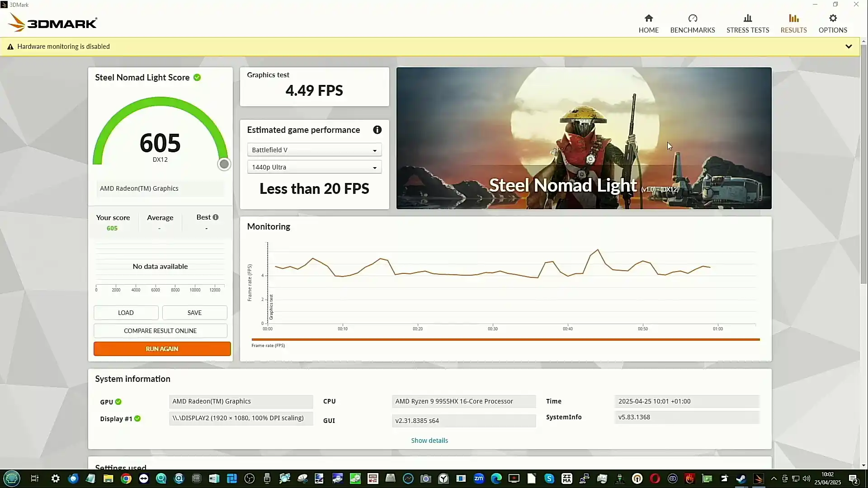868x488 pixels.
Task: Open the Benchmarks gauge icon
Action: (x=692, y=18)
